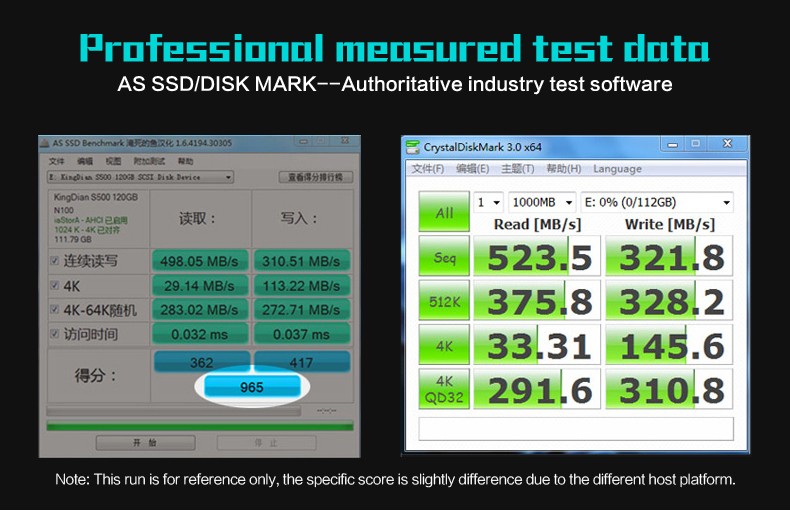Close the AS SSD Benchmark window

(345, 141)
